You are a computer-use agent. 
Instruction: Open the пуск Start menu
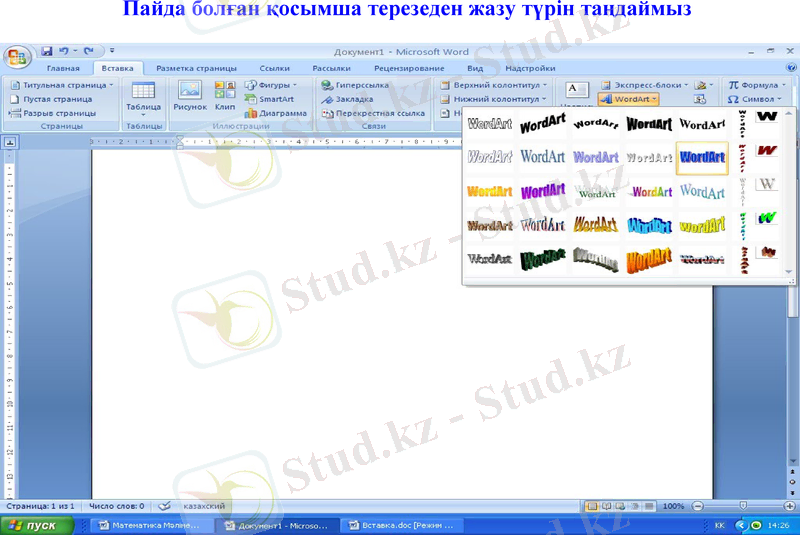37,526
